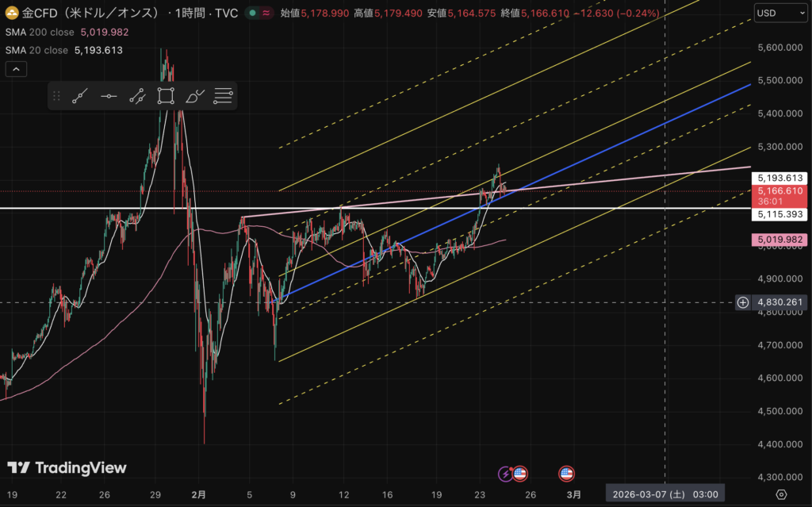Open the drawing line settings icon
The width and height of the screenshot is (812, 507).
click(x=223, y=97)
